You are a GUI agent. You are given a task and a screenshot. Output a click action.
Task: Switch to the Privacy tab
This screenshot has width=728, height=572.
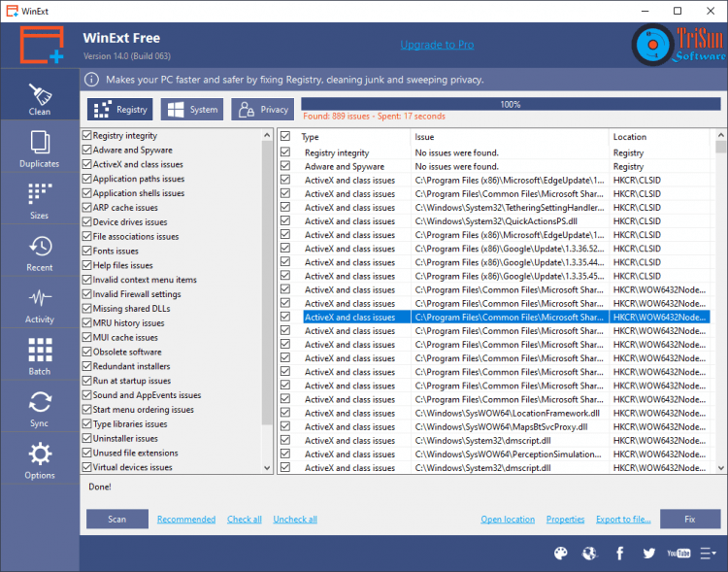(262, 110)
